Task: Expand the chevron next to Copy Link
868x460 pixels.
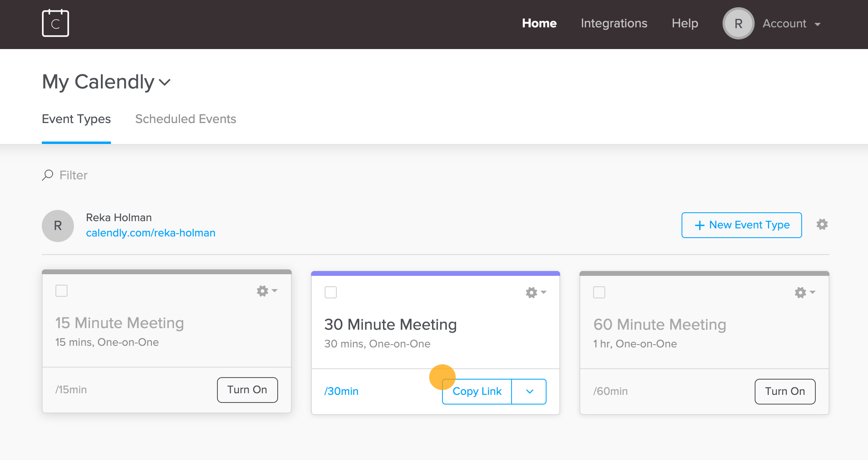Action: coord(529,391)
